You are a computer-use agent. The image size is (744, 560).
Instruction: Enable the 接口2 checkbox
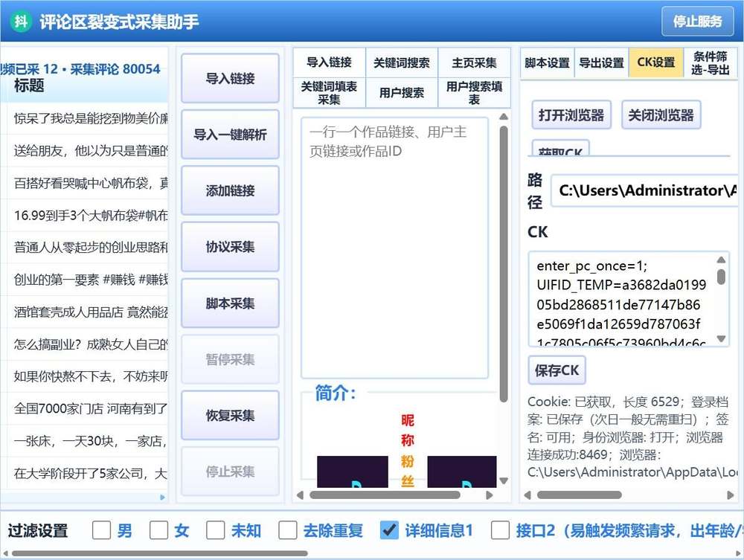coord(500,530)
